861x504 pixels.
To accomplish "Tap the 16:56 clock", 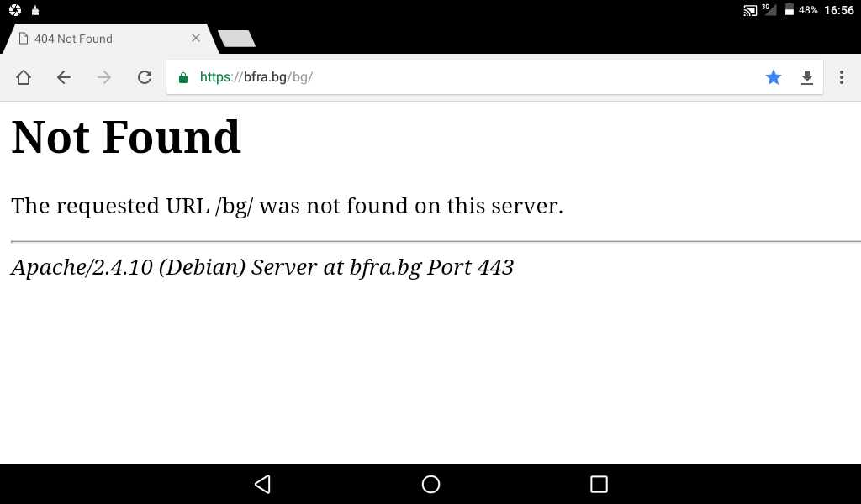I will tap(839, 10).
